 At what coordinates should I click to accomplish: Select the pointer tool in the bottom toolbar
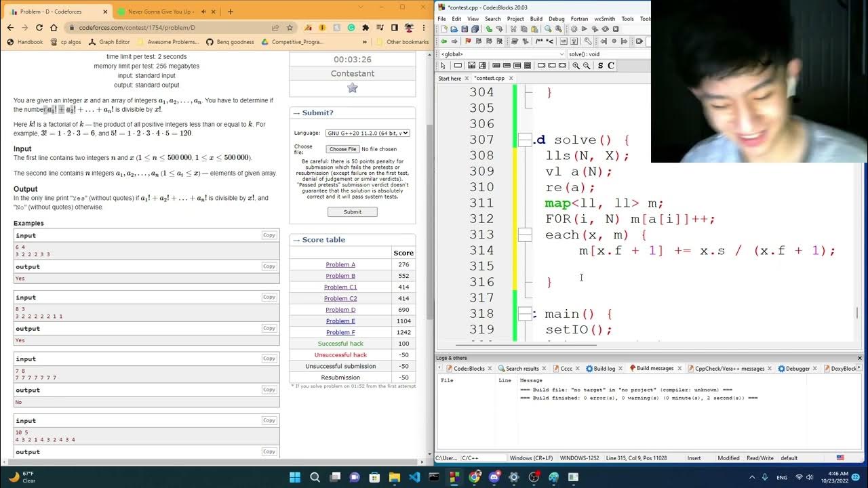click(443, 66)
